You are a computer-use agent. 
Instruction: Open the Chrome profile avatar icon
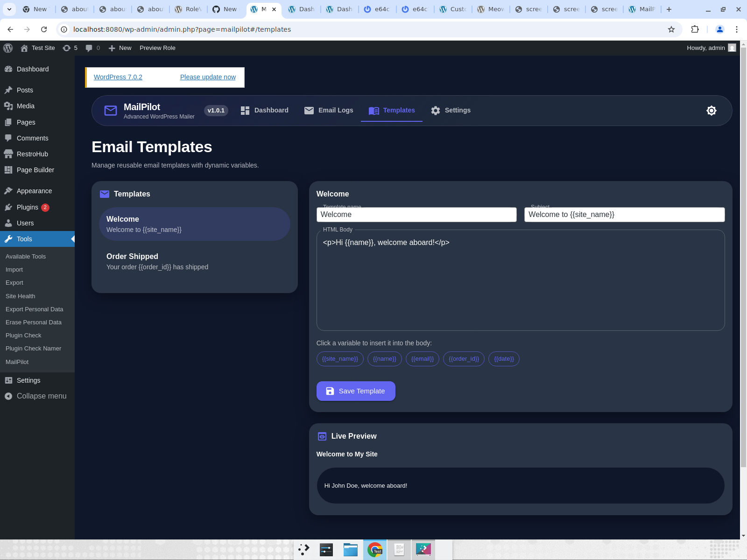pos(720,29)
